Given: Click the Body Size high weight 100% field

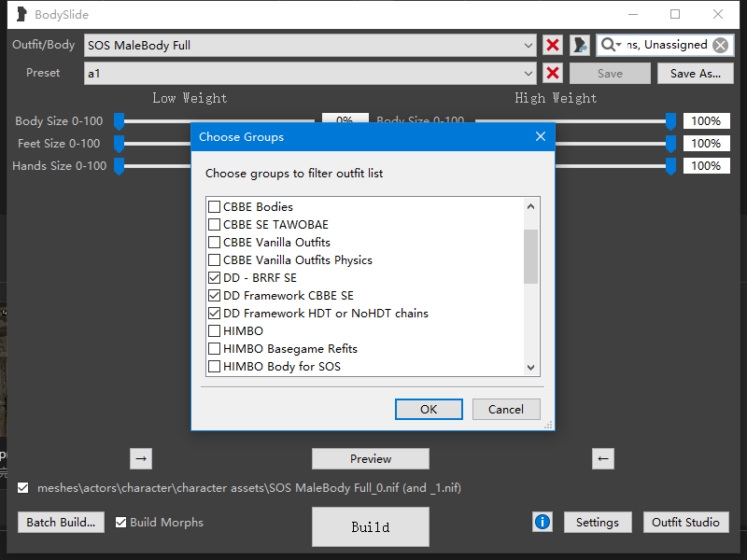Looking at the screenshot, I should pos(707,121).
